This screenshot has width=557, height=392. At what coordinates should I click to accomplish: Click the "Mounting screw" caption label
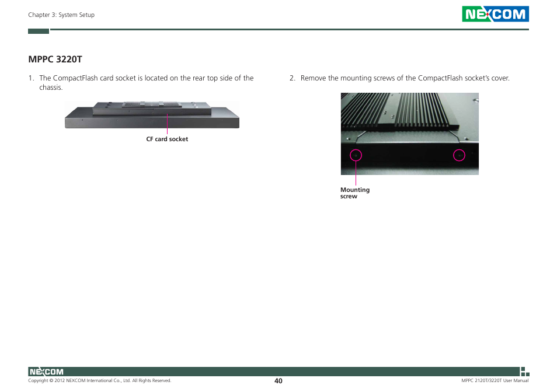coord(354,193)
